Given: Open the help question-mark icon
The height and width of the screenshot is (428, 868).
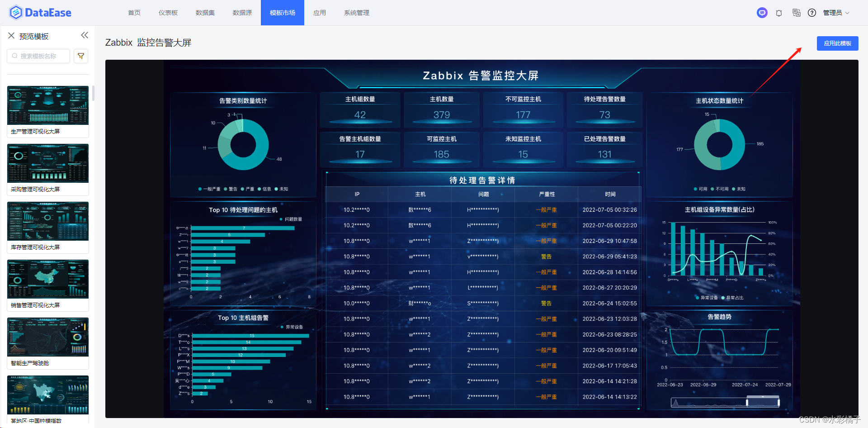Looking at the screenshot, I should tap(812, 13).
